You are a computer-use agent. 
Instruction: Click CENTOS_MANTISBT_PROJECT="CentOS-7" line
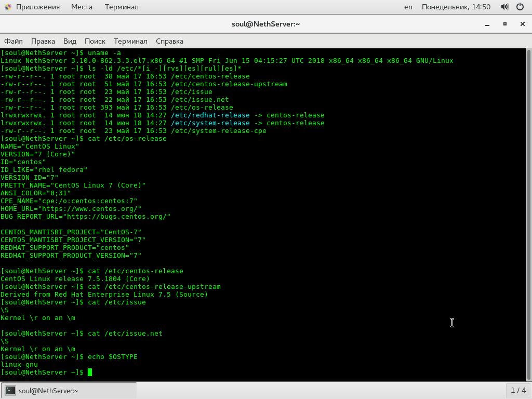pos(71,232)
